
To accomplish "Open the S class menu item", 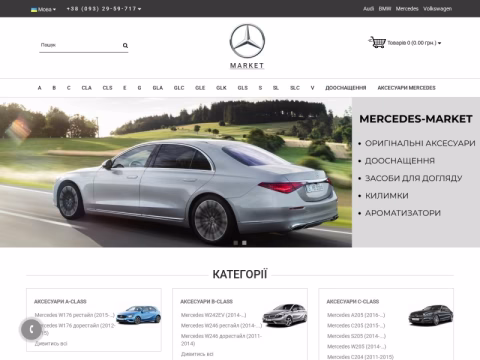I will (x=260, y=88).
